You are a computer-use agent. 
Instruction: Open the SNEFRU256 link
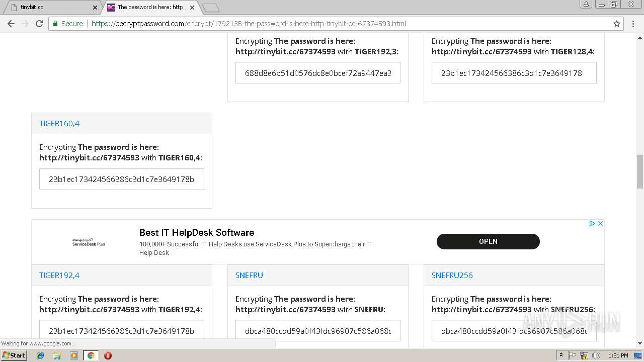coord(452,275)
